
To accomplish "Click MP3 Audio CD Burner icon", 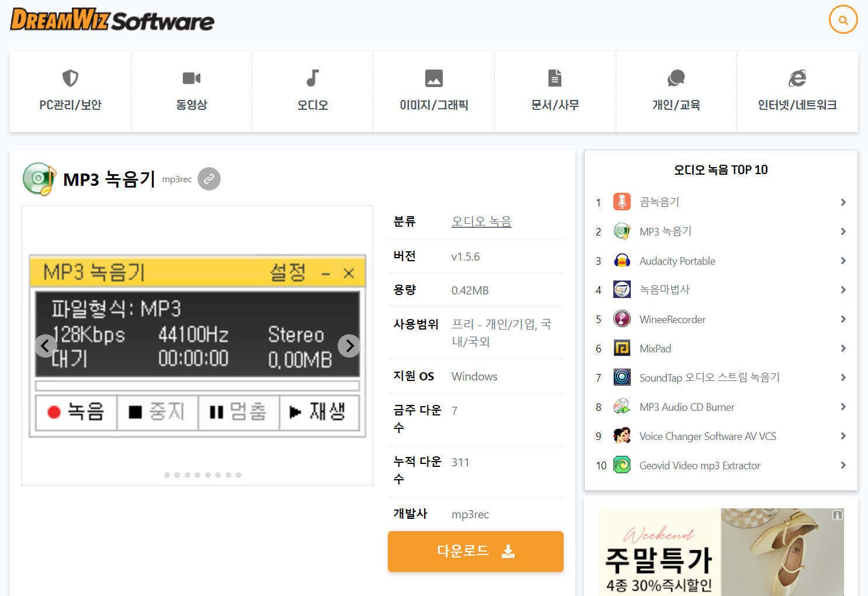I will (622, 407).
